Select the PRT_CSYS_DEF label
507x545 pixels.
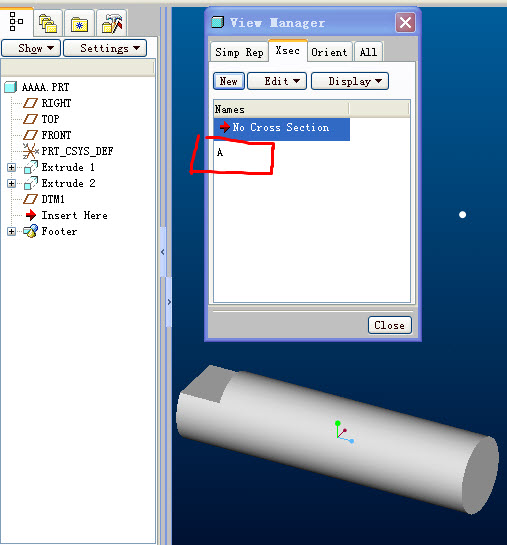77,151
